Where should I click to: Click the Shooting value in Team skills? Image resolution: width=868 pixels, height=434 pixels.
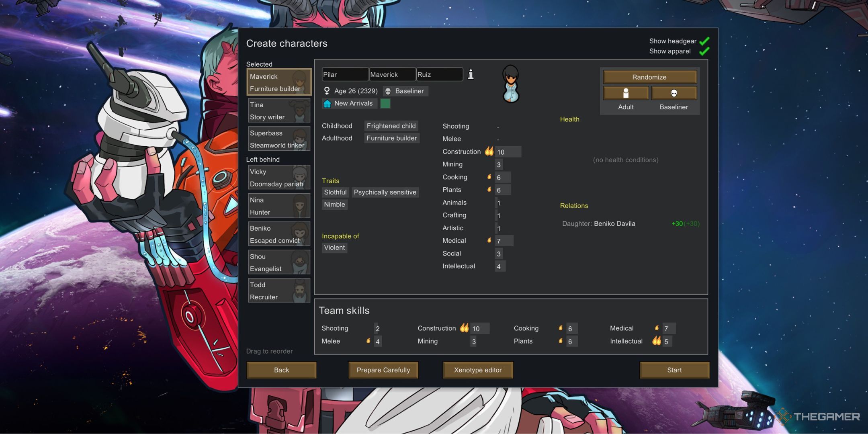tap(377, 329)
